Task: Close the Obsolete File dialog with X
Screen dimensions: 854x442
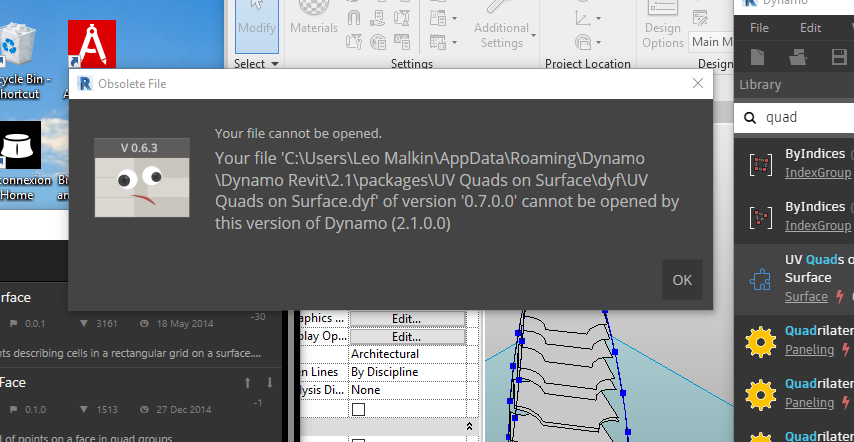Action: pyautogui.click(x=698, y=83)
